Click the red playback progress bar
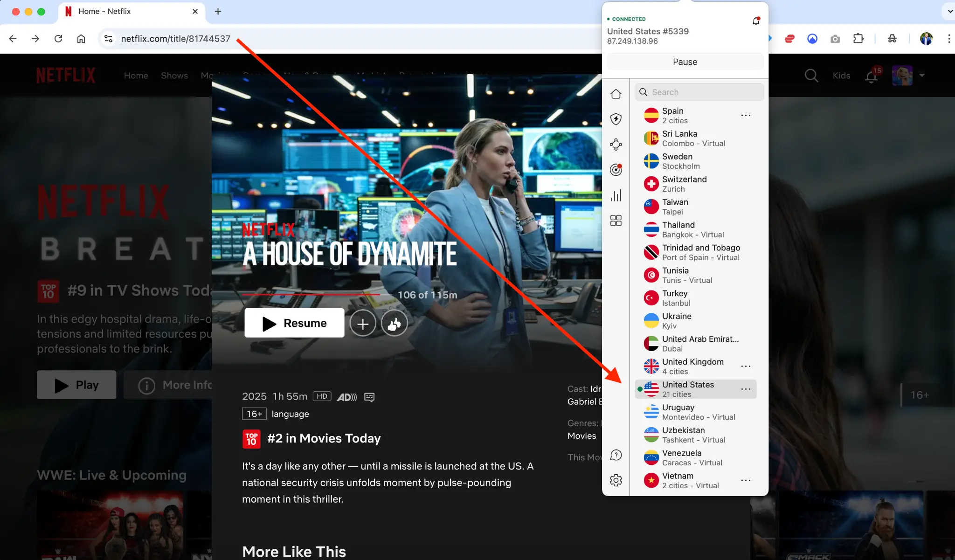955x560 pixels. 310,295
